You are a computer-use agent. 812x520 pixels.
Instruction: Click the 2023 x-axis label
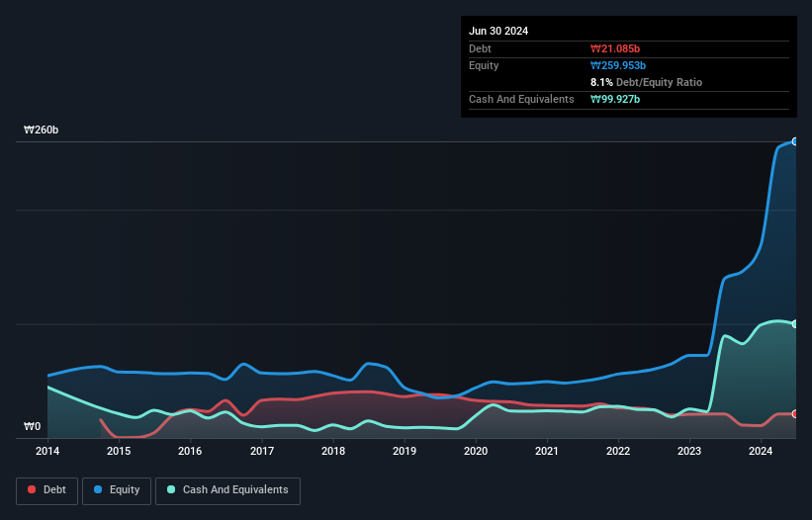pos(689,451)
